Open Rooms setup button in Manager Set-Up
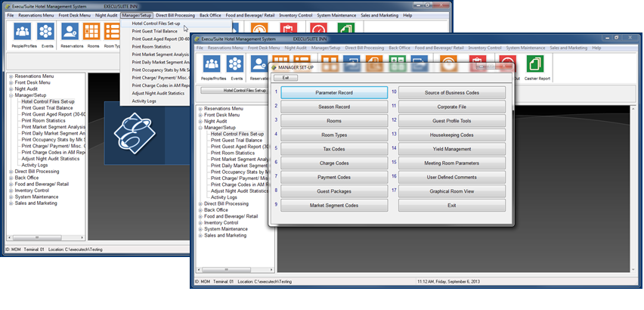644x310 pixels. (334, 121)
